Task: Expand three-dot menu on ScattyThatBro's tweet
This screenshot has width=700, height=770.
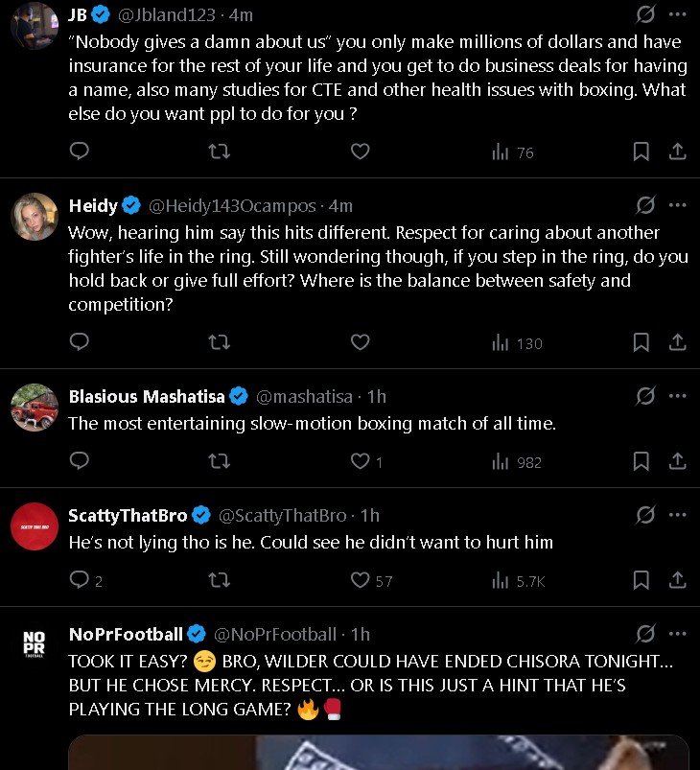Action: click(x=678, y=515)
